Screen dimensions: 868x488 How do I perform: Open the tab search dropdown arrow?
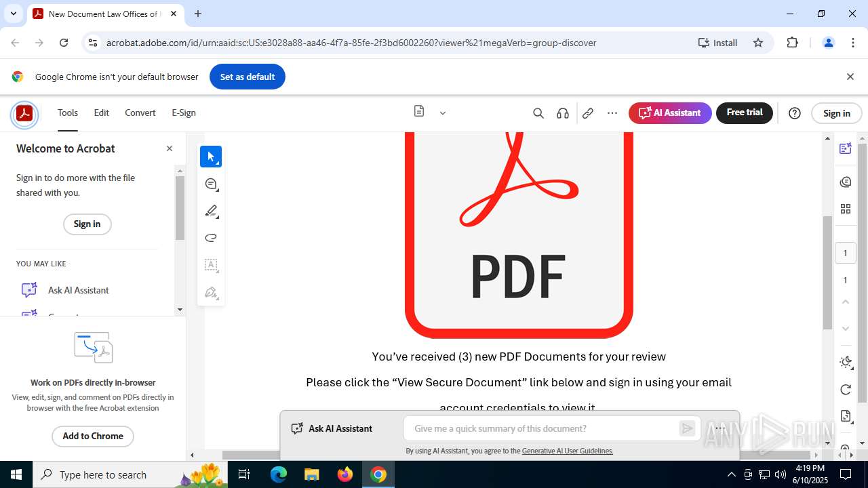[x=13, y=14]
